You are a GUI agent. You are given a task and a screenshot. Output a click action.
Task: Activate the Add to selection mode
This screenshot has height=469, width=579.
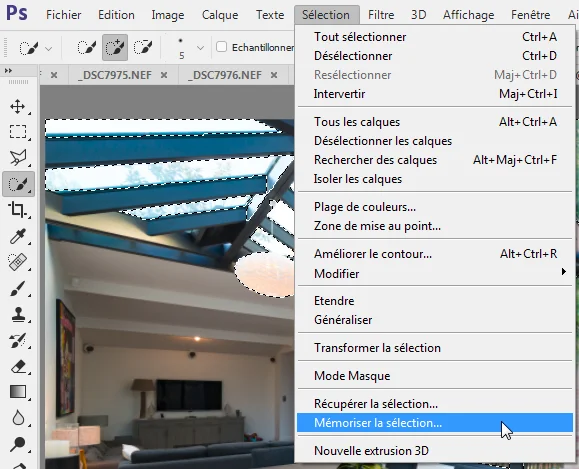coord(115,47)
